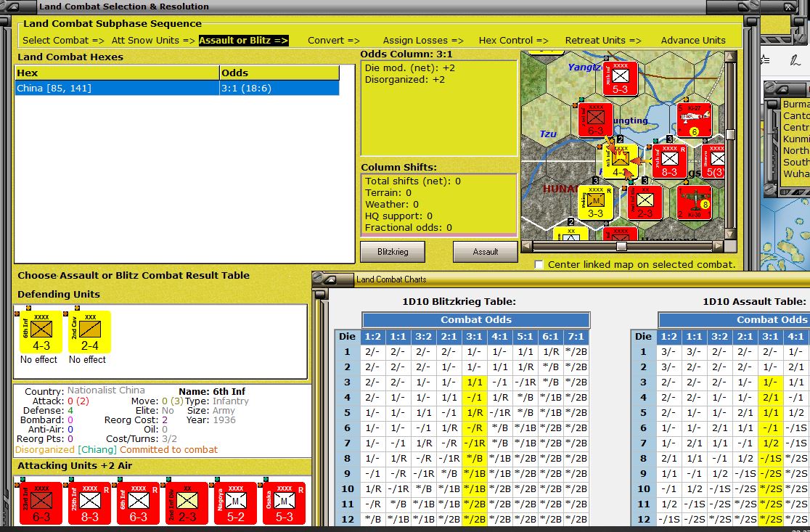Click the Odds column header
Screen dimensions: 810x532
(x=279, y=73)
